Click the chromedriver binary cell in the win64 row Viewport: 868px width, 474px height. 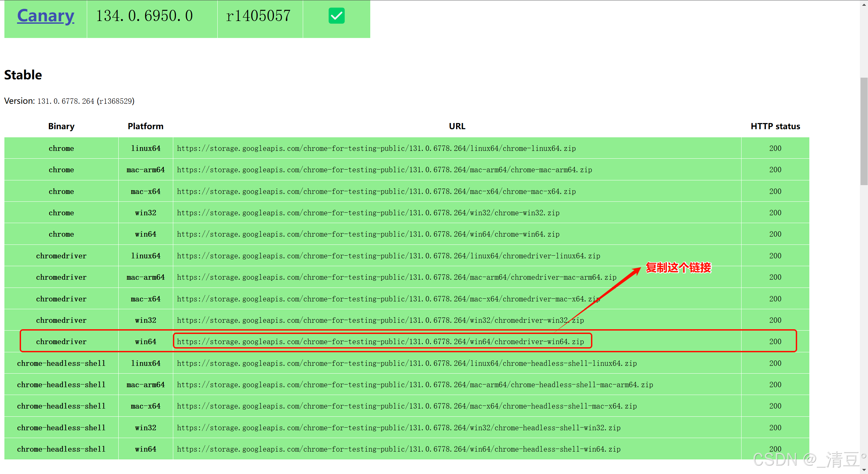[61, 342]
